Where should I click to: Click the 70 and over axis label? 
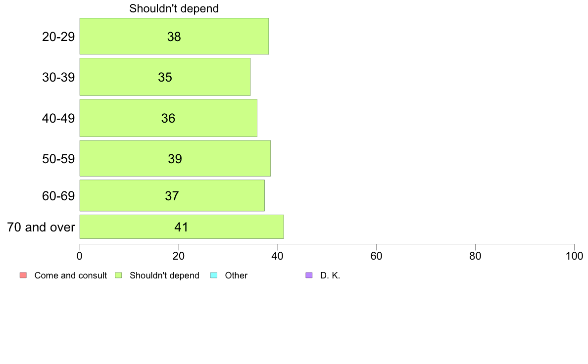tap(41, 227)
